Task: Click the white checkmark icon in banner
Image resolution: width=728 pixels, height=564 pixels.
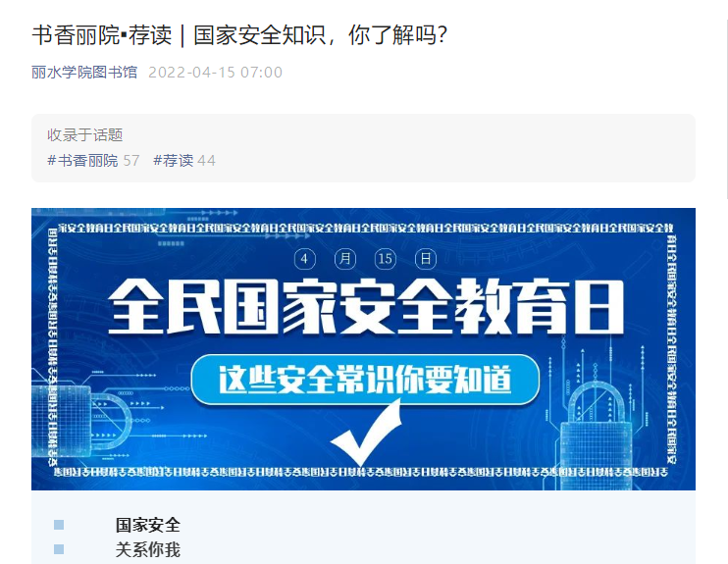Action: pyautogui.click(x=366, y=434)
